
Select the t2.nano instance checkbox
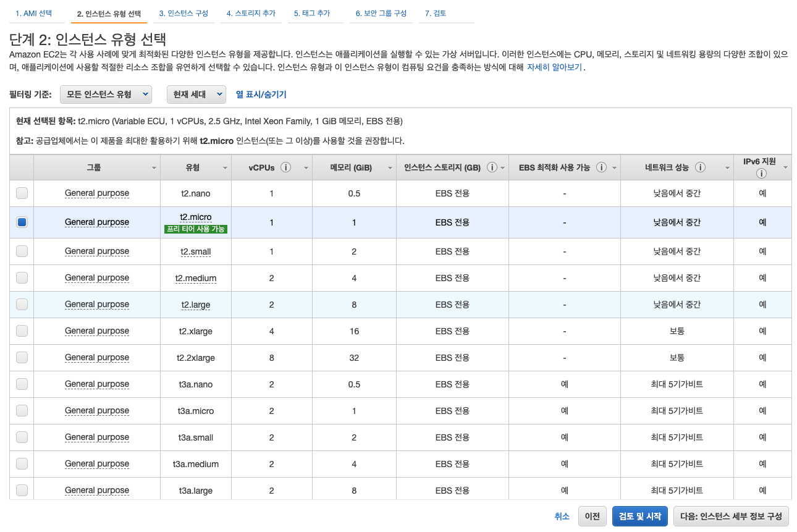click(x=22, y=193)
